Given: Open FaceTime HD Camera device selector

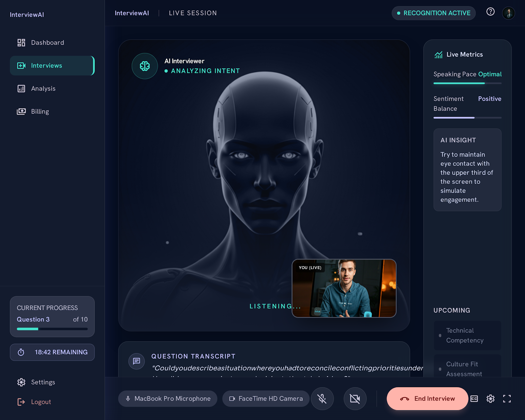Looking at the screenshot, I should coord(266,399).
